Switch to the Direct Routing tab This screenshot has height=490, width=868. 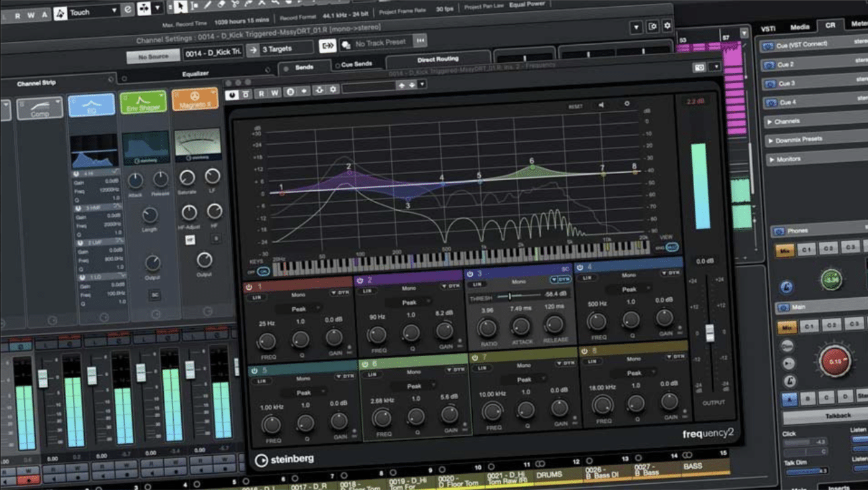click(437, 60)
